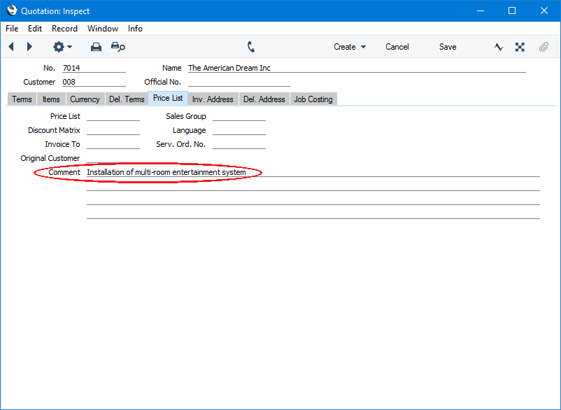Image resolution: width=561 pixels, height=410 pixels.
Task: Click the phone call icon
Action: pos(251,47)
